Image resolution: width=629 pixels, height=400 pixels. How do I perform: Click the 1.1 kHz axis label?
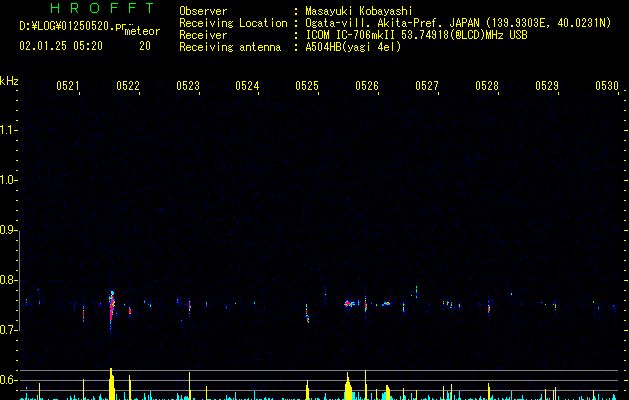(x=7, y=130)
